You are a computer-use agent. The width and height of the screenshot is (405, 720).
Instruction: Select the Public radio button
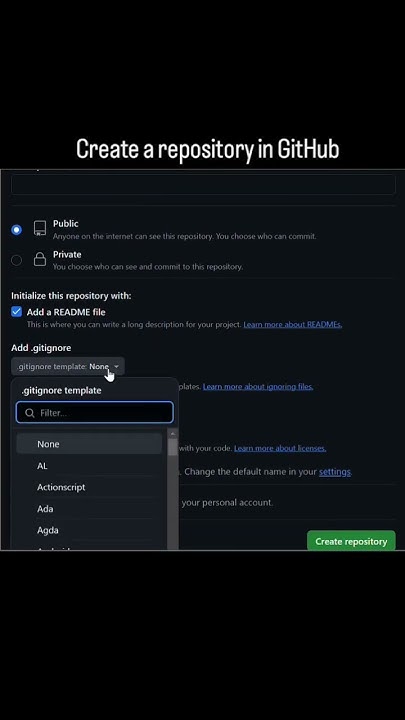[17, 230]
